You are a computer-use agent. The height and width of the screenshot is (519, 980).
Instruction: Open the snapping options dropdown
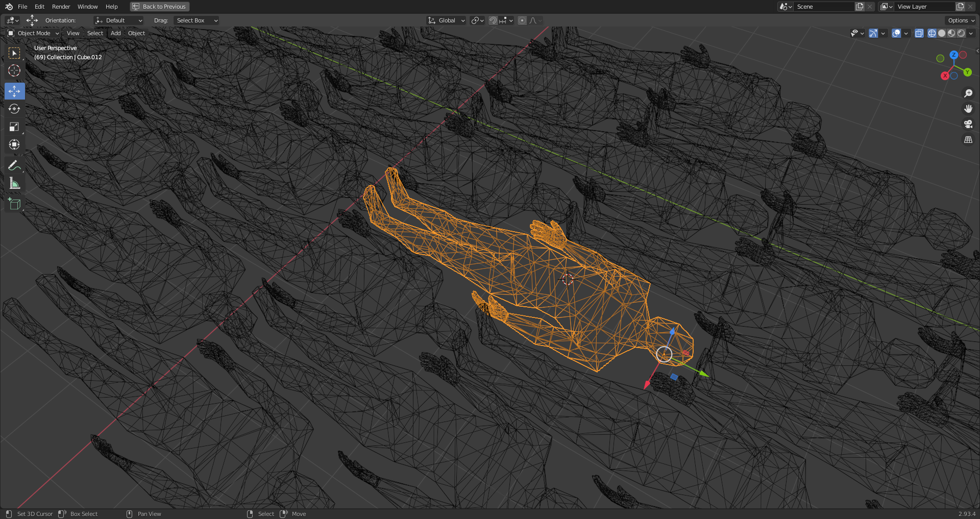(506, 20)
